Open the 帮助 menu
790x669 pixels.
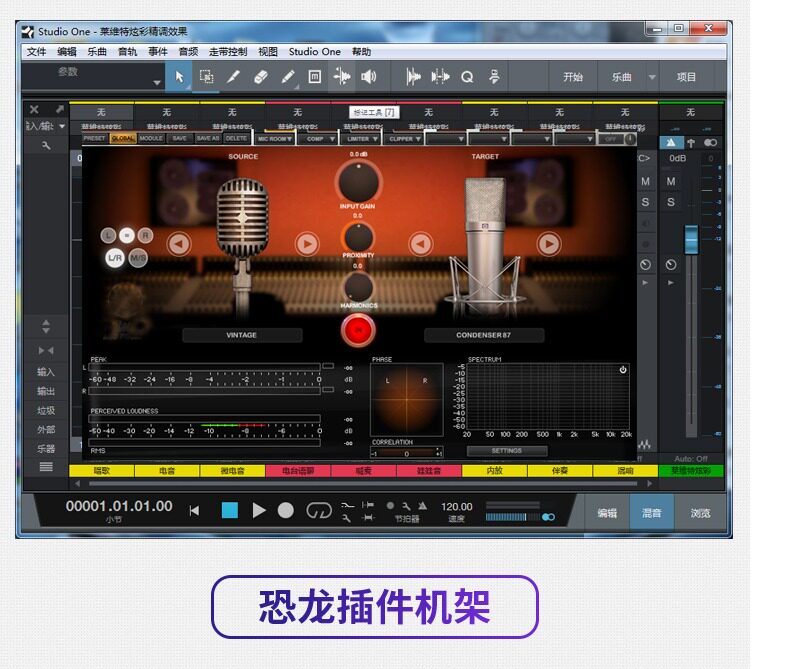click(361, 51)
